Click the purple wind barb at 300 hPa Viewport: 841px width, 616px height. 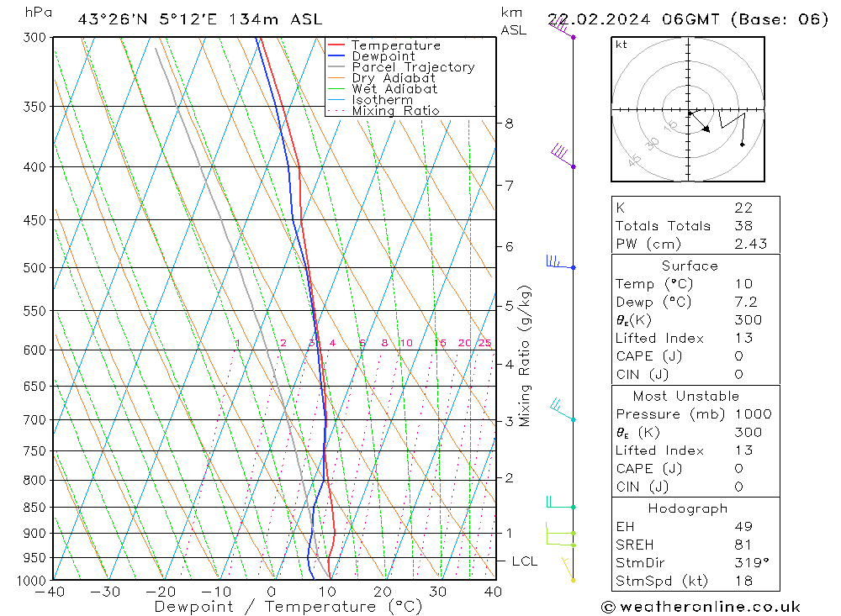562,27
